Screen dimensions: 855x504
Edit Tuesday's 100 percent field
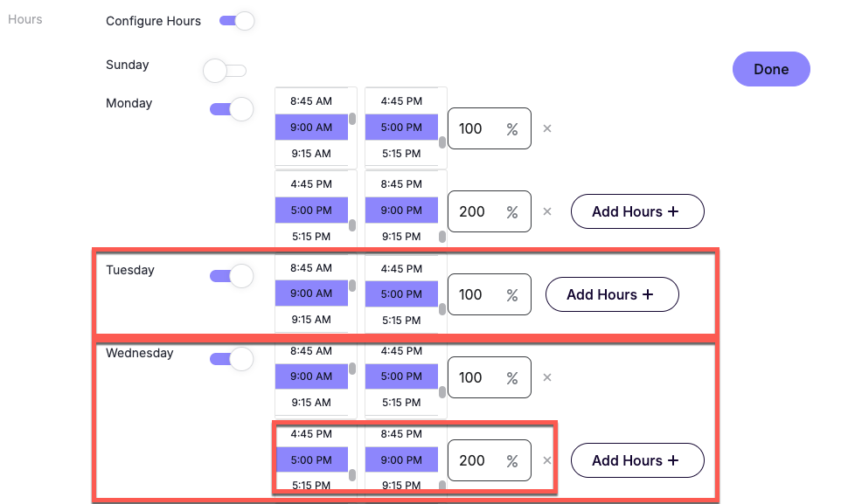(x=489, y=294)
